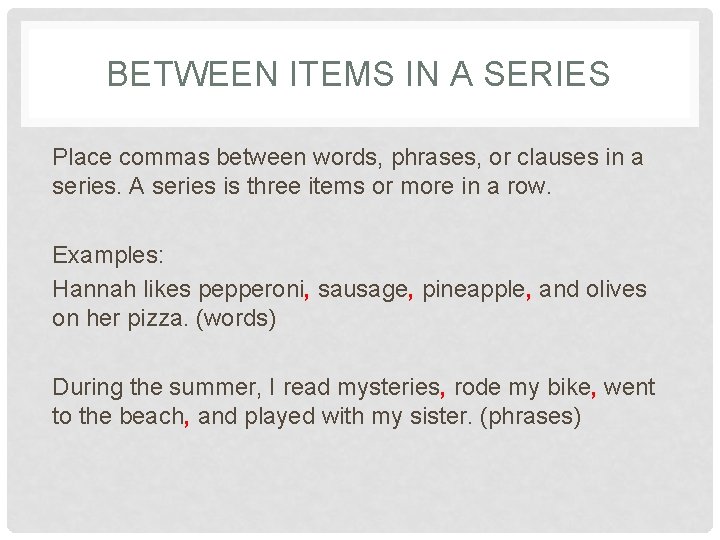Click the red comma after 'pepperoni'
The height and width of the screenshot is (540, 720).
[x=306, y=296]
